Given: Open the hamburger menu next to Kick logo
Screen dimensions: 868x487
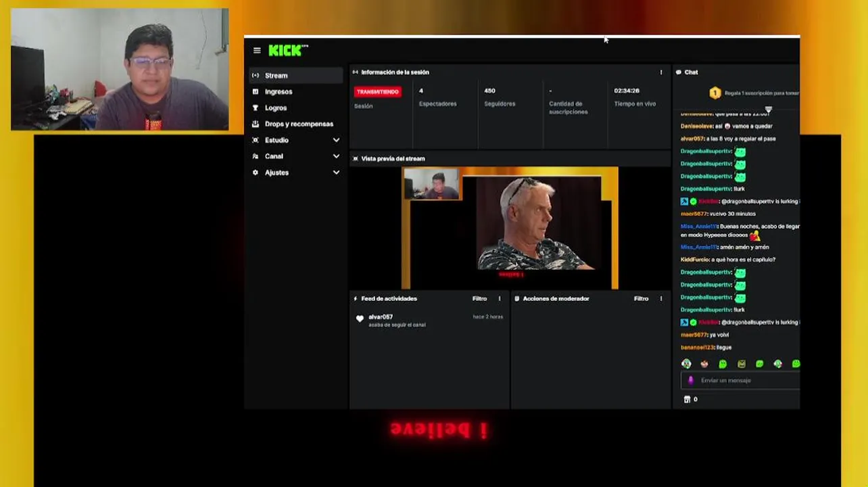Looking at the screenshot, I should pyautogui.click(x=257, y=50).
